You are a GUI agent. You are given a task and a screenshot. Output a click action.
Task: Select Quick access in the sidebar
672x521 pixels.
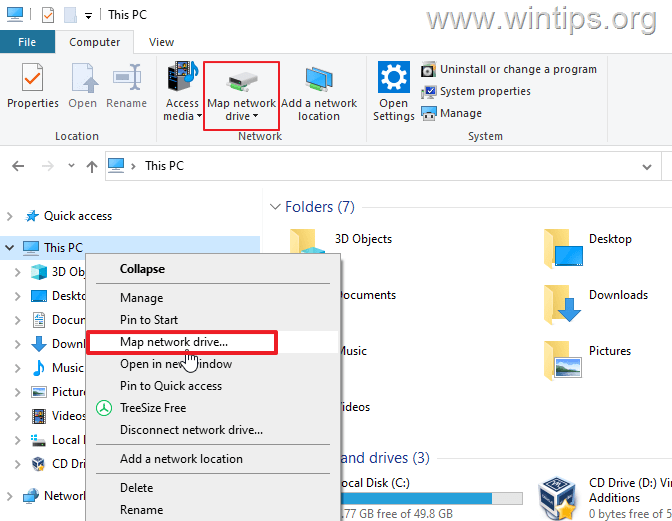click(x=78, y=216)
